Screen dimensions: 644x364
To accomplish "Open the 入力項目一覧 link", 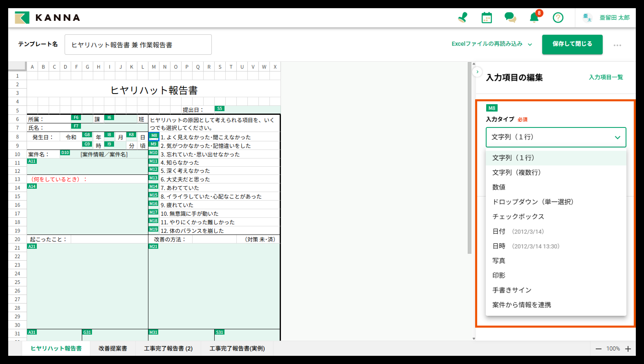I will [x=606, y=77].
